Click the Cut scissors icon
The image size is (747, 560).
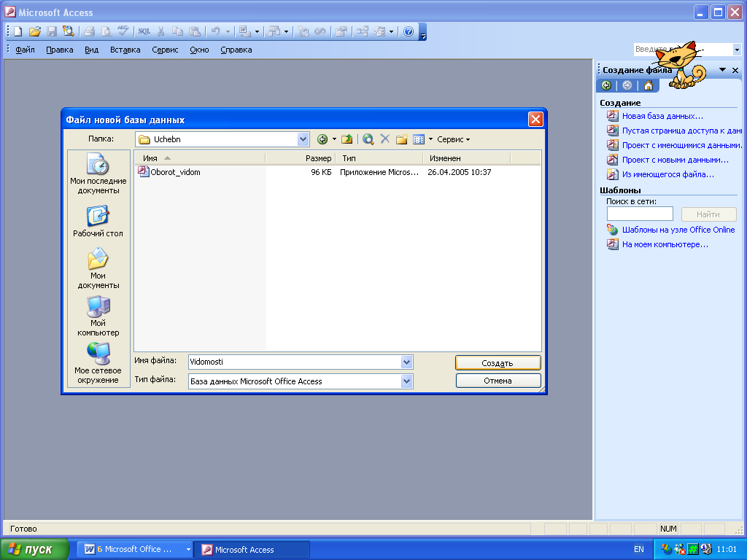point(161,32)
